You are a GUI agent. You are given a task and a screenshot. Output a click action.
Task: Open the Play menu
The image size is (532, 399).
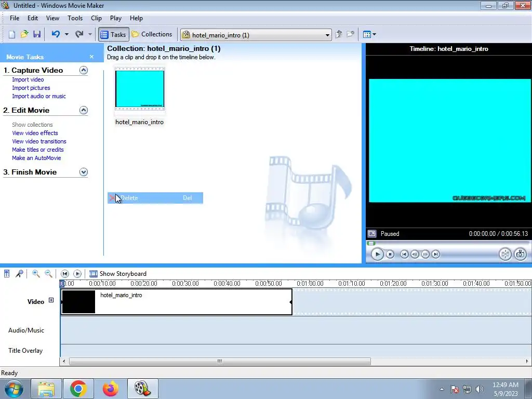pyautogui.click(x=116, y=18)
